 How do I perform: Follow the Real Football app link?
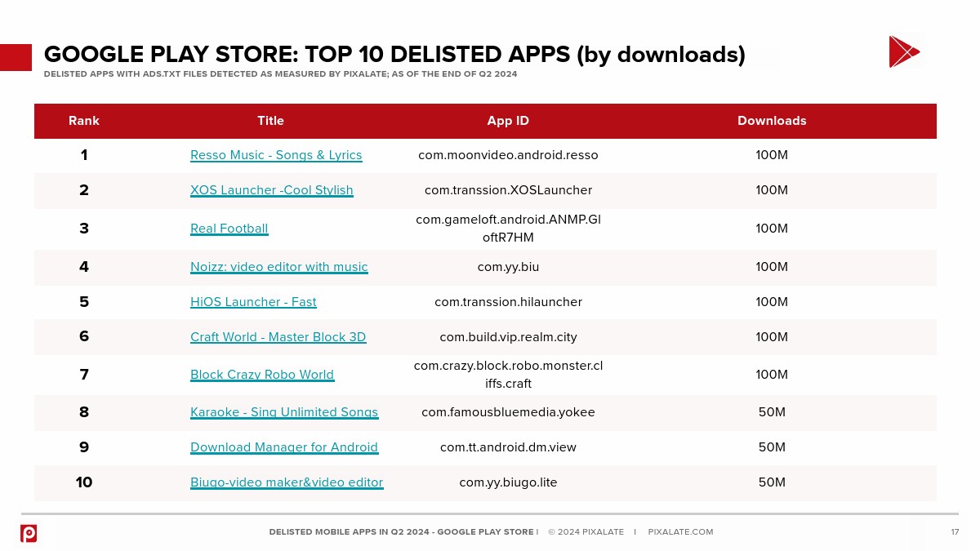pyautogui.click(x=229, y=229)
